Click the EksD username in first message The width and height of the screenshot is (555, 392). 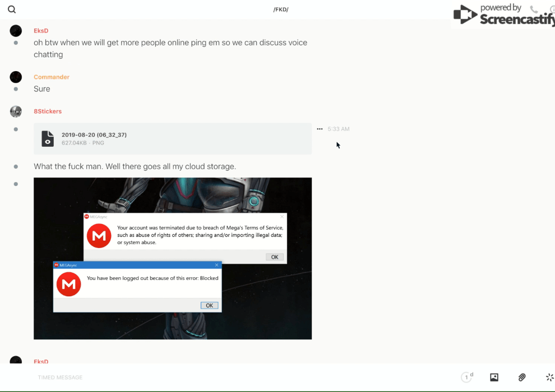[x=41, y=31]
